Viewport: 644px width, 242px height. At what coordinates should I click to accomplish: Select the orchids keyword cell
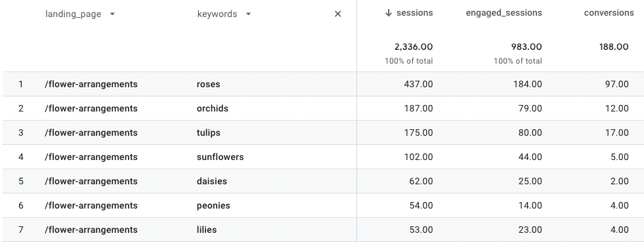click(212, 108)
